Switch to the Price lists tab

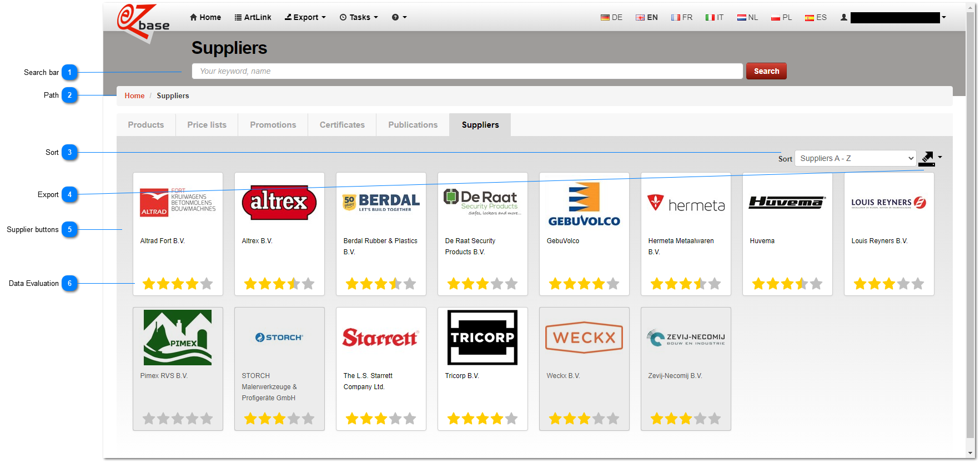point(207,125)
